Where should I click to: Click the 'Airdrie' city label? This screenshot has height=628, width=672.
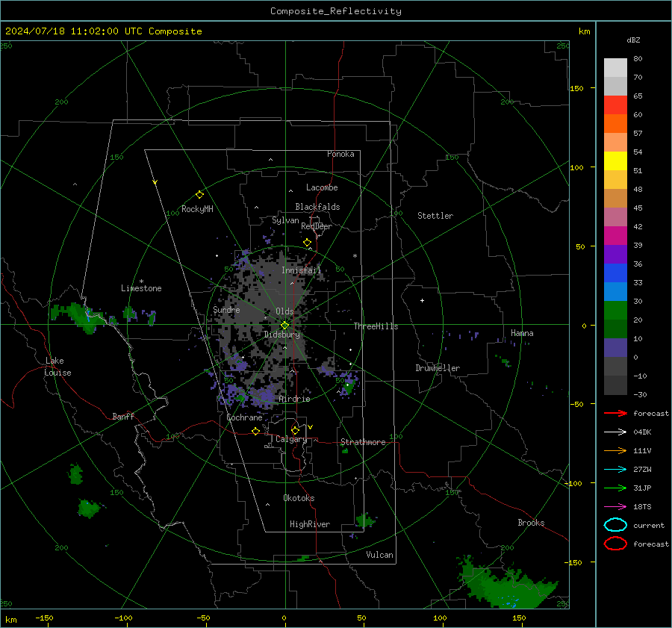(x=294, y=399)
